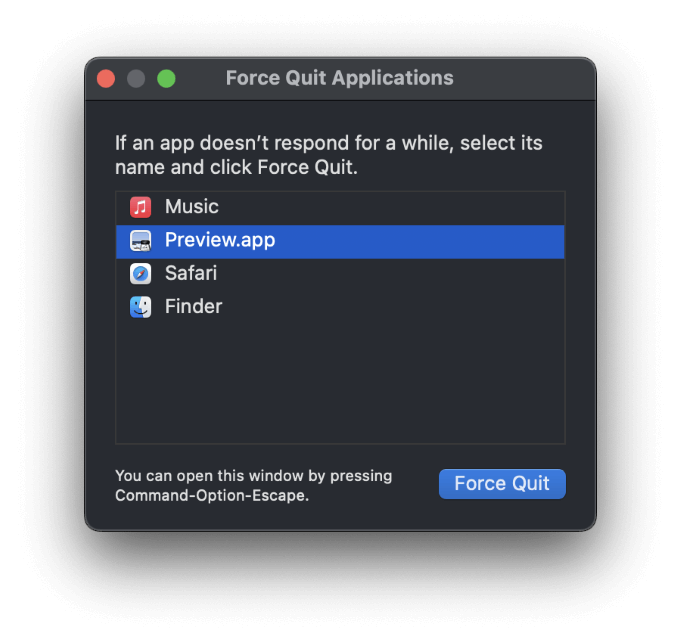Image resolution: width=681 pixels, height=643 pixels.
Task: Click the Finder face icon
Action: click(x=140, y=307)
